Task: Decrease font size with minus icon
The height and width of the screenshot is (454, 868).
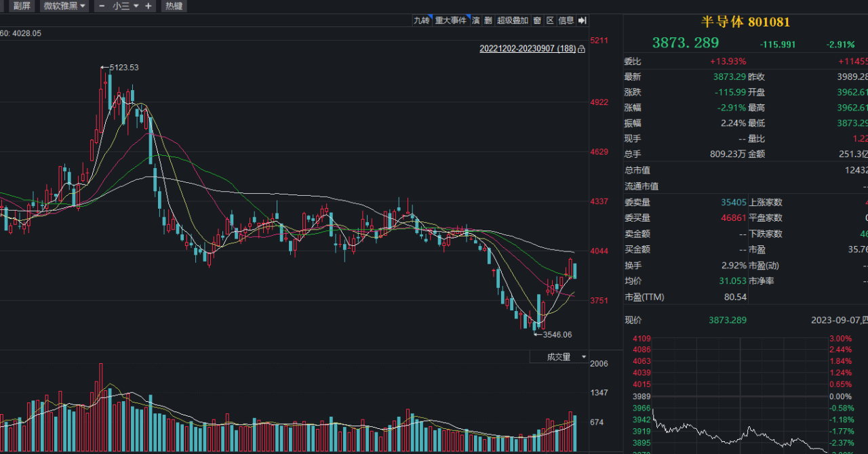Action: click(102, 6)
